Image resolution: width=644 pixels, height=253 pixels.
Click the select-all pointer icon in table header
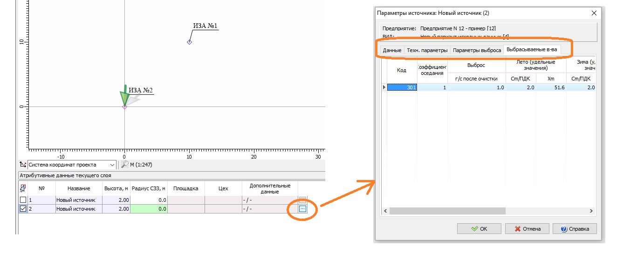(22, 189)
